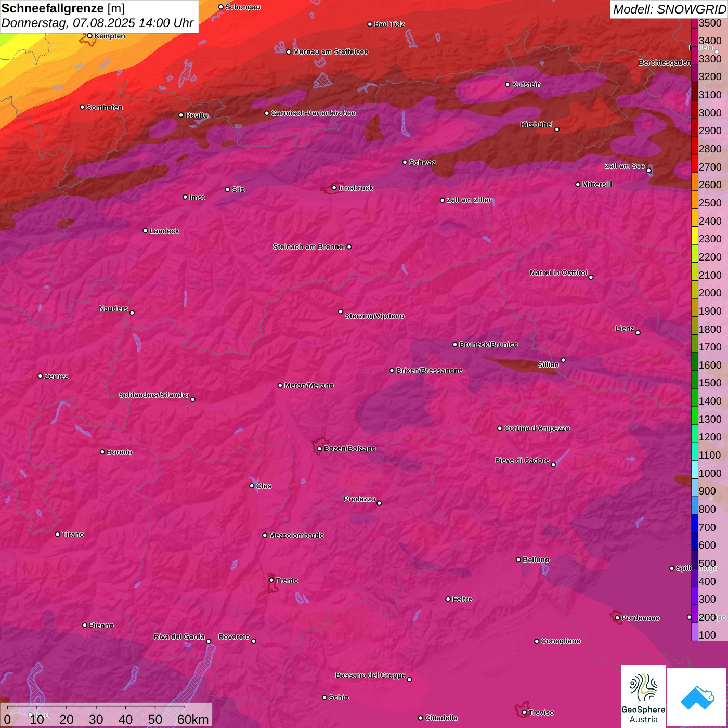
Task: Click the Tirano town marker
Action: pyautogui.click(x=57, y=534)
